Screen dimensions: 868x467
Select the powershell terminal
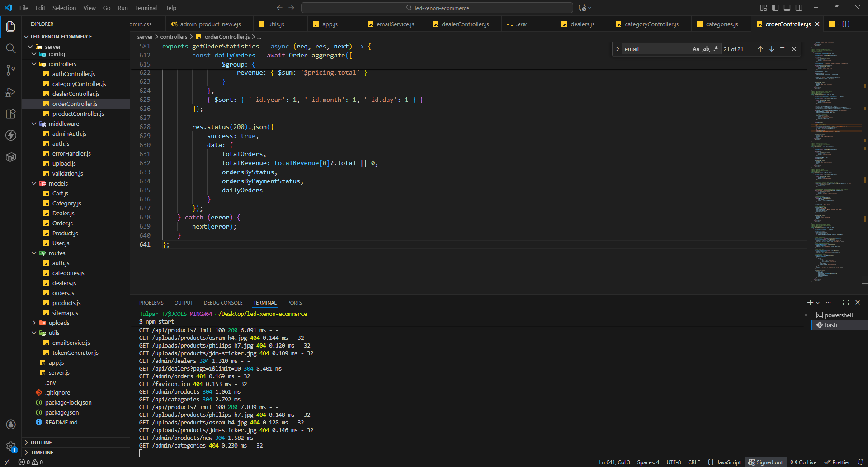(x=840, y=315)
